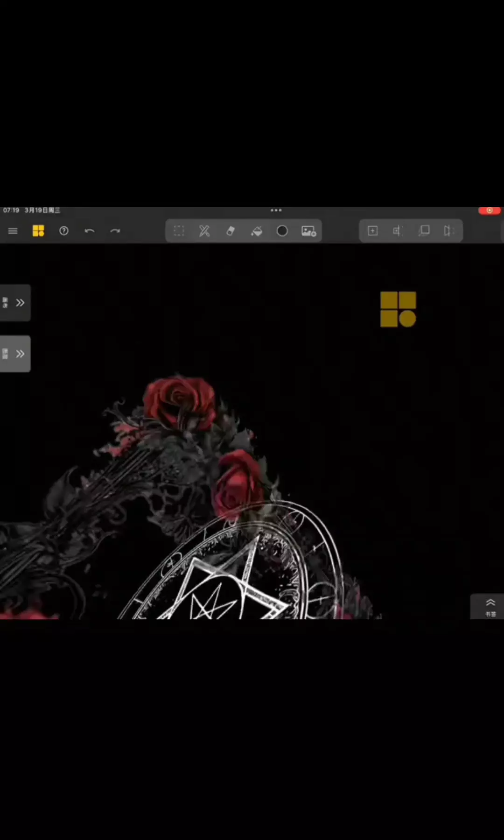The width and height of the screenshot is (504, 840).
Task: Undo the last action
Action: pyautogui.click(x=90, y=231)
